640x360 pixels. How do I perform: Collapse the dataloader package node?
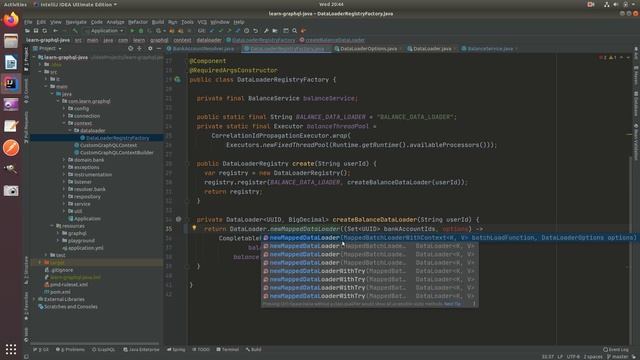pyautogui.click(x=70, y=131)
